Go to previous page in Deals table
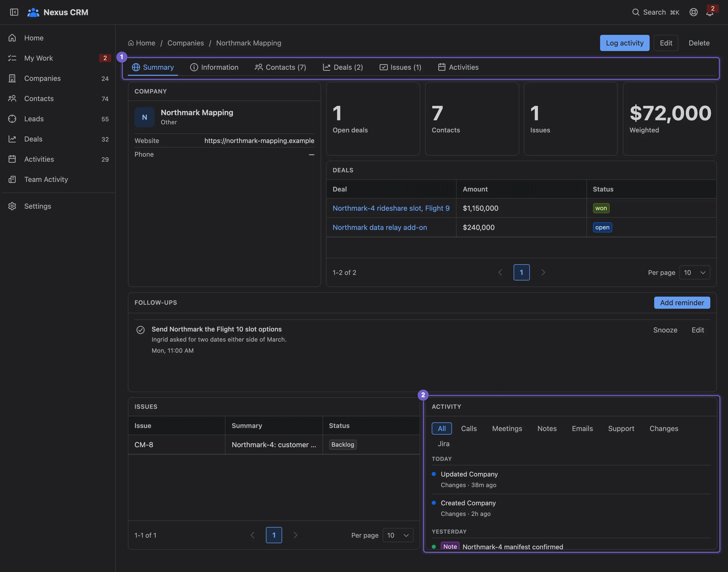 500,273
